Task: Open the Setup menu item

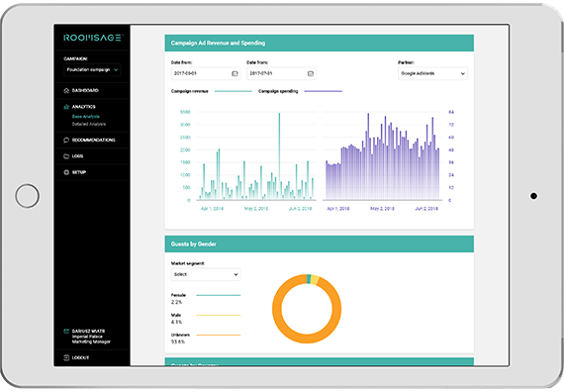Action: pyautogui.click(x=79, y=172)
